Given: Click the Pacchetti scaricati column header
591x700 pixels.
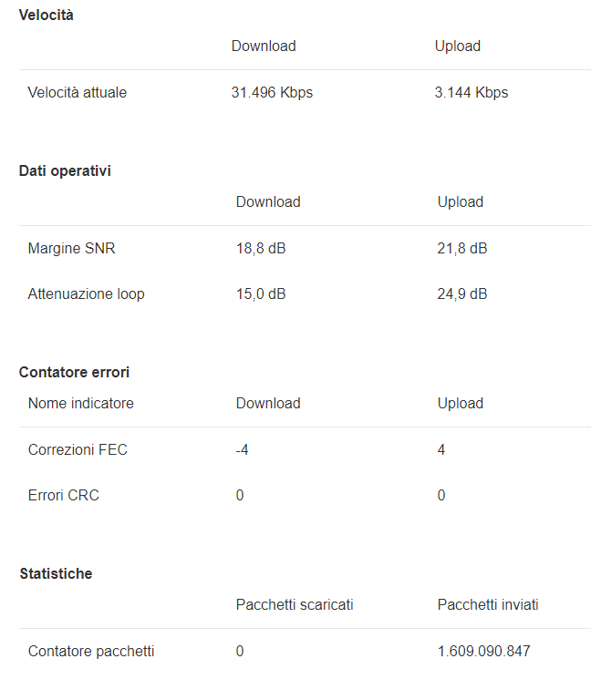Looking at the screenshot, I should pos(295,605).
